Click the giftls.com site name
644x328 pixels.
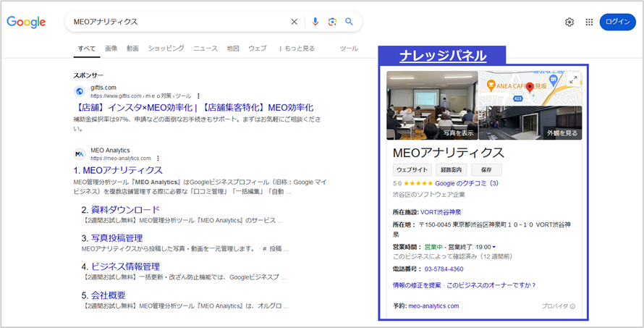[103, 87]
